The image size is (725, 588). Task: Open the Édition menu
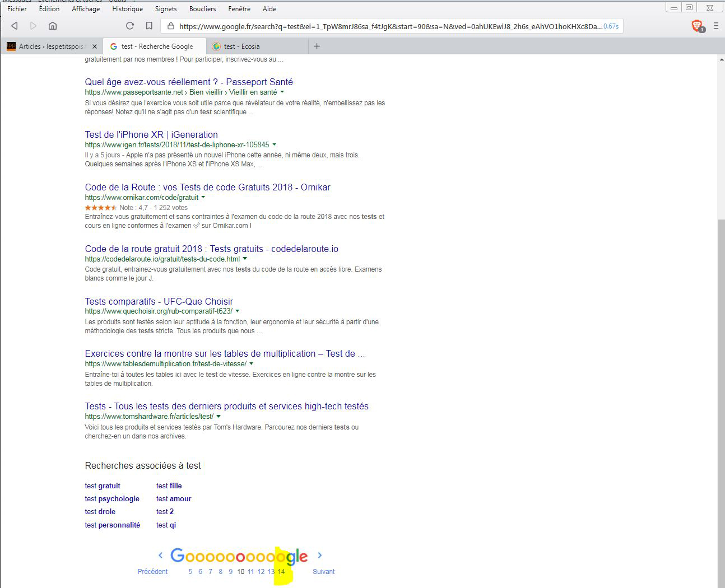(49, 9)
